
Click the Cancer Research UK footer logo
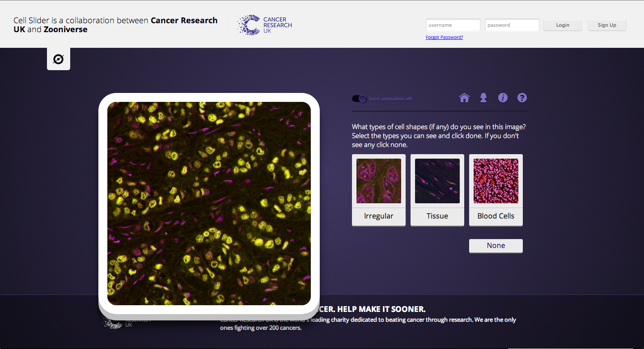pos(126,322)
